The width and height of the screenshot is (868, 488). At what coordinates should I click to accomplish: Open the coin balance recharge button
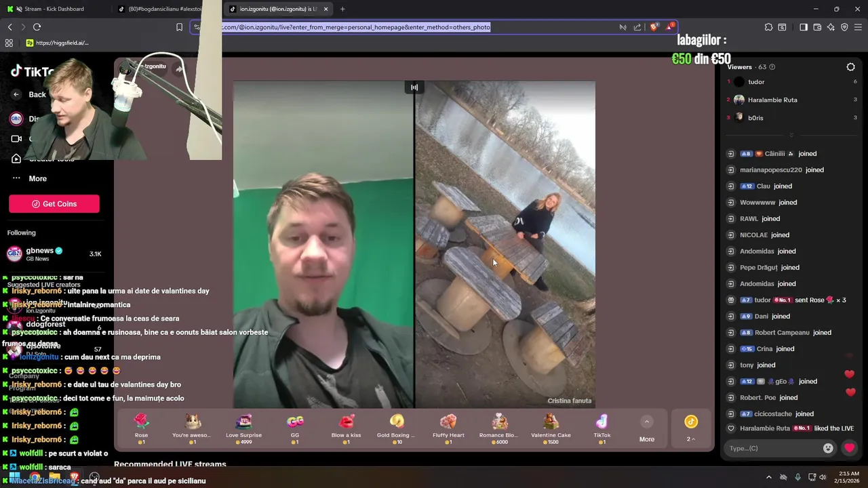[691, 428]
